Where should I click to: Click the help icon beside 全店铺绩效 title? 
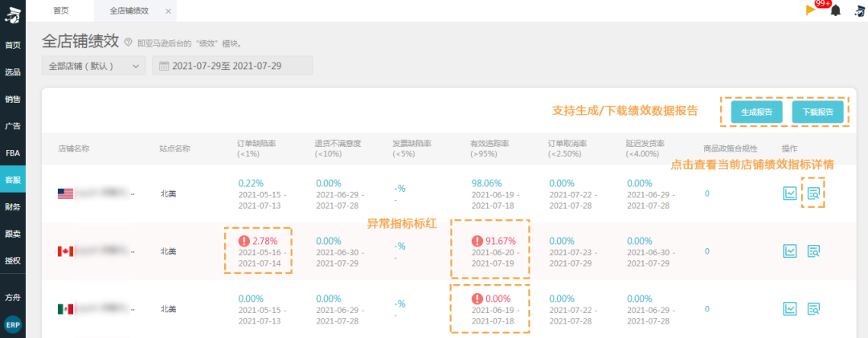click(129, 42)
